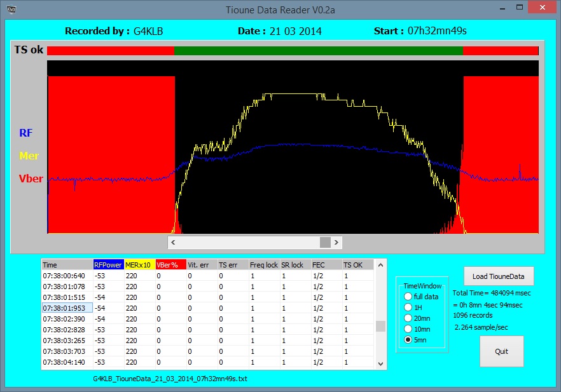Click the RF legend label

(x=25, y=133)
